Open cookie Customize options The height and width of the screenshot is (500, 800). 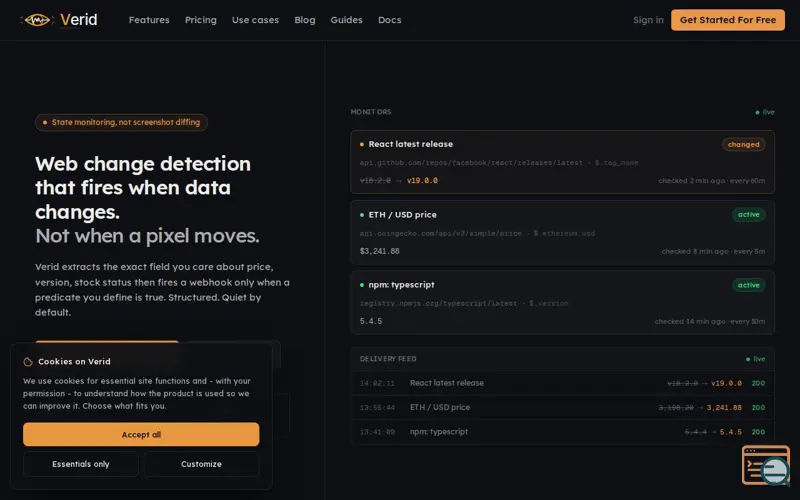[202, 464]
